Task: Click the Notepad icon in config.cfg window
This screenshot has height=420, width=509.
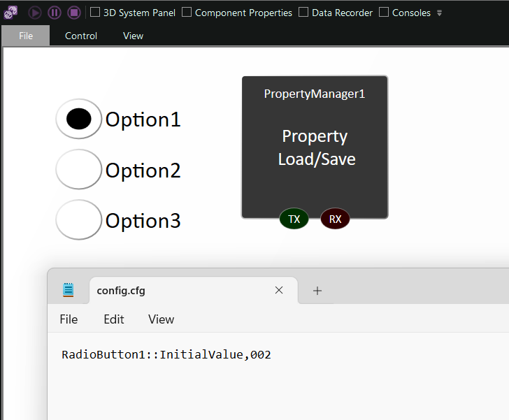Action: (x=68, y=290)
